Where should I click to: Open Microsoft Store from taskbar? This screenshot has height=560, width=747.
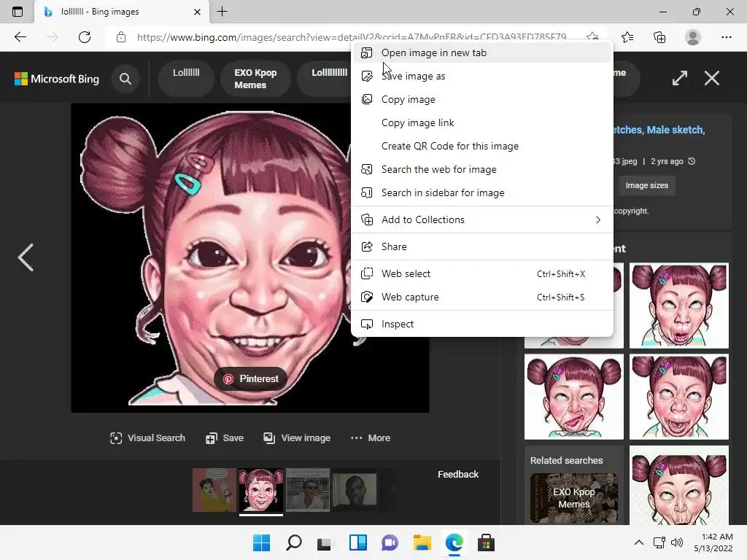(x=486, y=542)
